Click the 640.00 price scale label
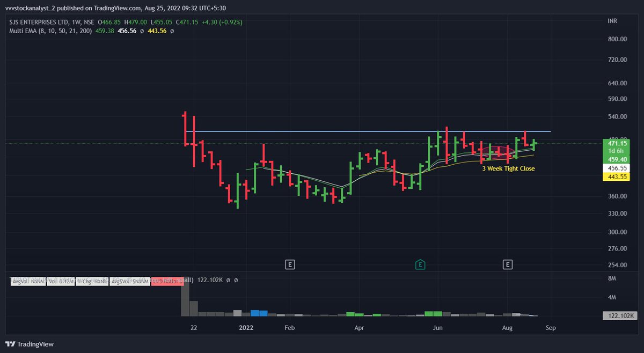Image resolution: width=644 pixels, height=353 pixels. pos(617,83)
